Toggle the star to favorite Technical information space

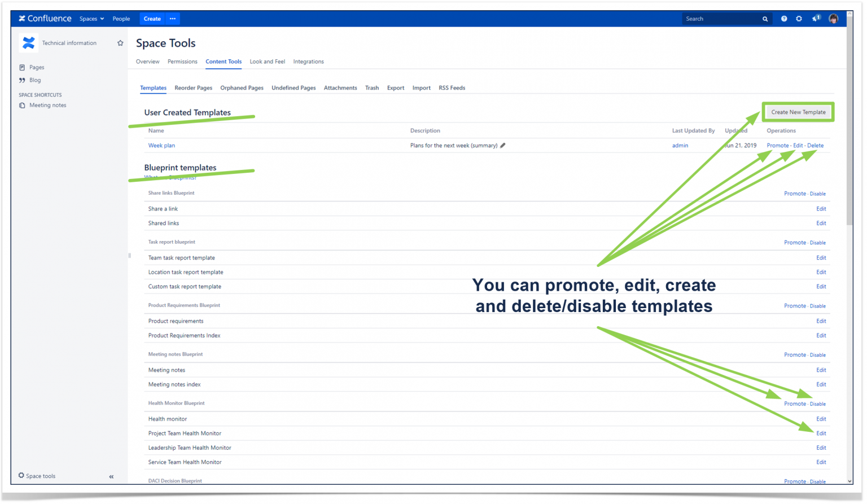[x=120, y=42]
